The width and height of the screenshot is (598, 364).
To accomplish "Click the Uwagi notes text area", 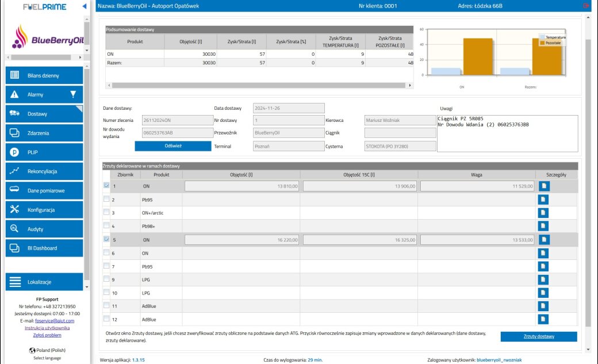I will 507,133.
